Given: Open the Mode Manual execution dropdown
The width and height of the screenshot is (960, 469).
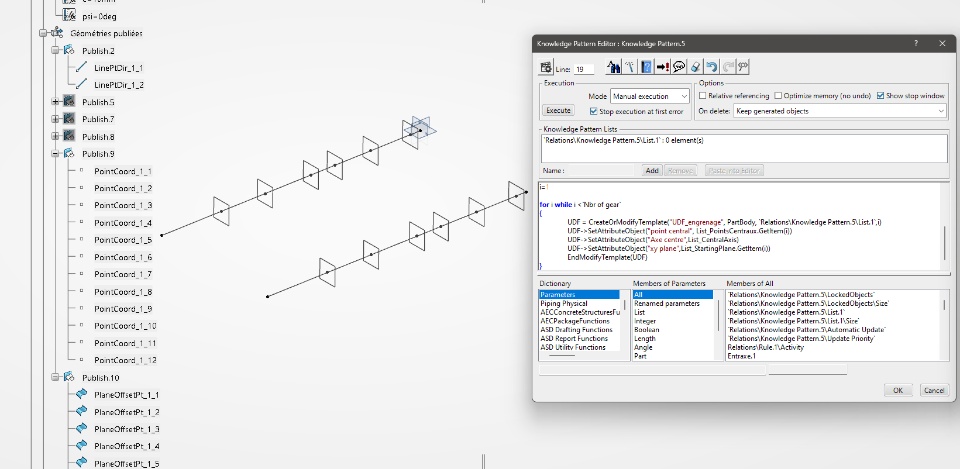Looking at the screenshot, I should pyautogui.click(x=650, y=96).
